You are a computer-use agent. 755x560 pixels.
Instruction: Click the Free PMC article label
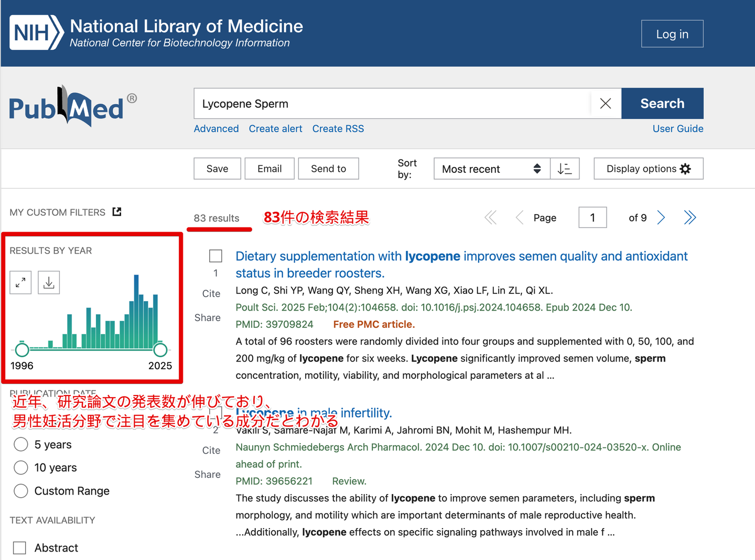pyautogui.click(x=374, y=324)
